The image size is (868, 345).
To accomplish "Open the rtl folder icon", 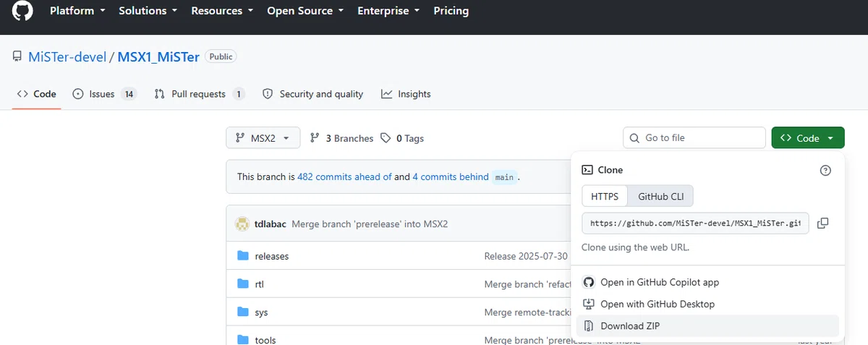I will coord(243,284).
